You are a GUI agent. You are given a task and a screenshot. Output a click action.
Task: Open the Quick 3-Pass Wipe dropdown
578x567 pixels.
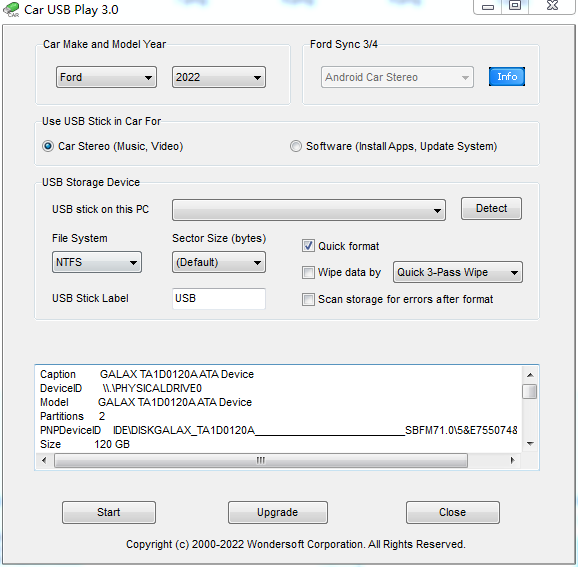point(457,272)
